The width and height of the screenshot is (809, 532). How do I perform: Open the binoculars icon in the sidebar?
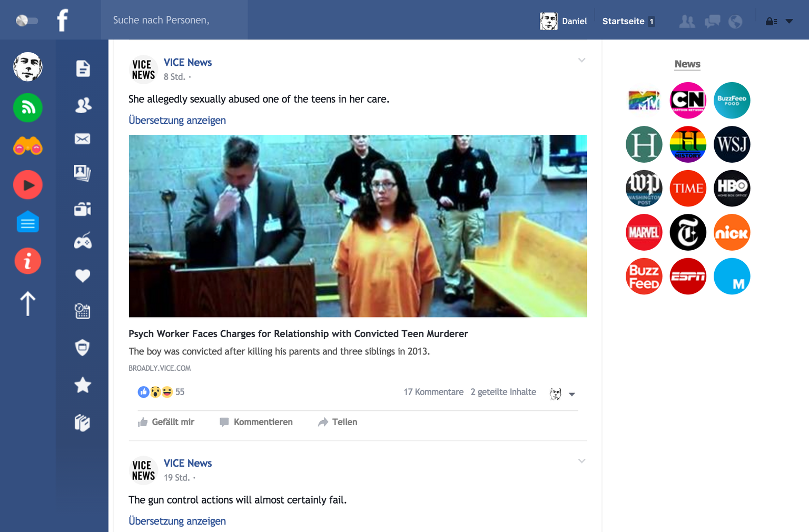pos(28,146)
